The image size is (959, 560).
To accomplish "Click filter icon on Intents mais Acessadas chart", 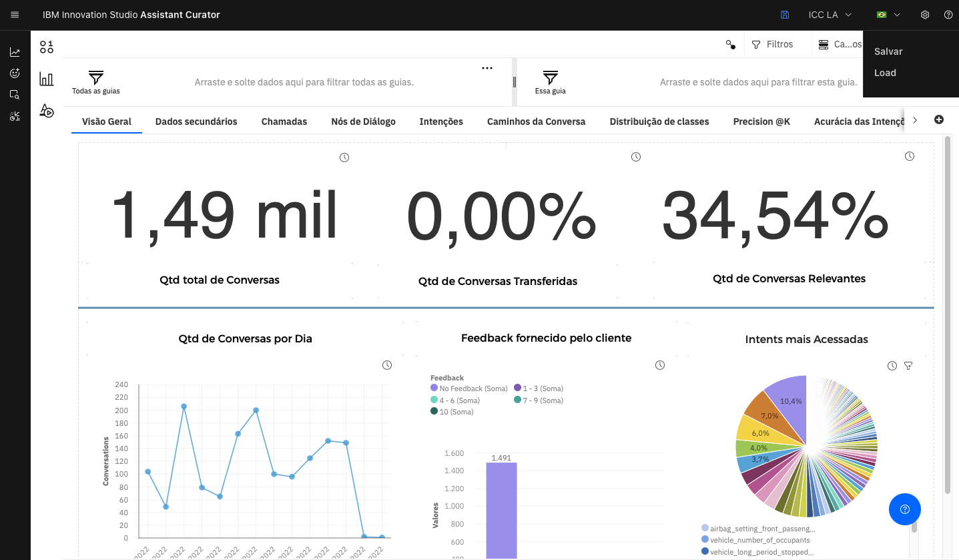I will [x=908, y=366].
